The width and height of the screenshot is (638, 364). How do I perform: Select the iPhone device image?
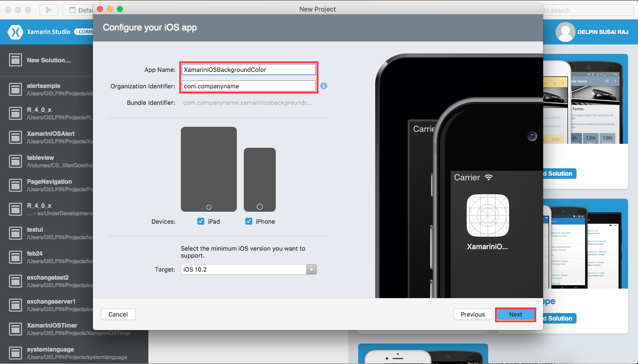[259, 179]
